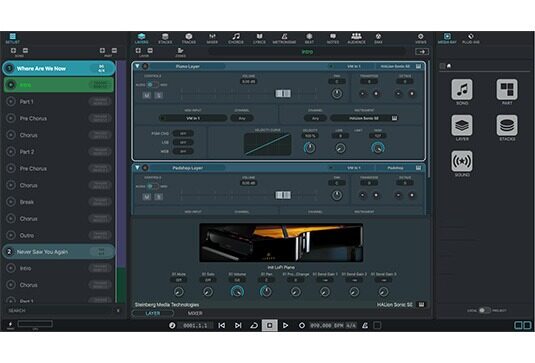Add a new layer with plus icon
Image resolution: width=535 pixels, height=363 pixels.
pyautogui.click(x=138, y=50)
